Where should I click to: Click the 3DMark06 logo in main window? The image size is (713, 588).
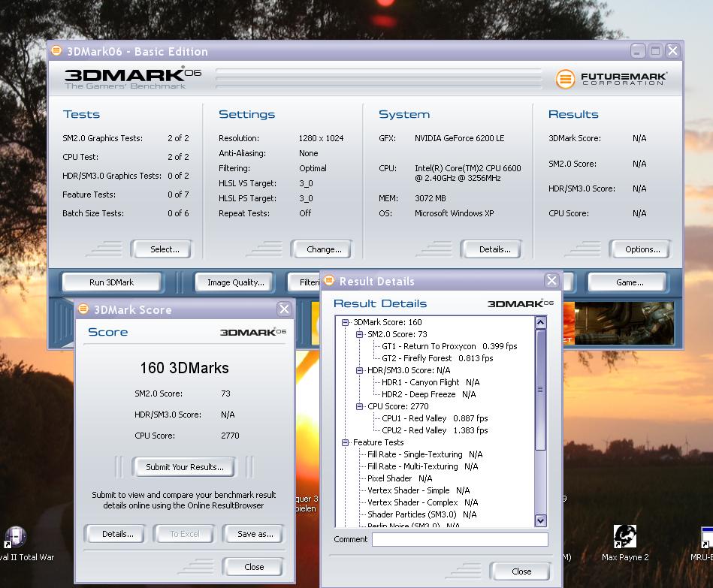132,78
